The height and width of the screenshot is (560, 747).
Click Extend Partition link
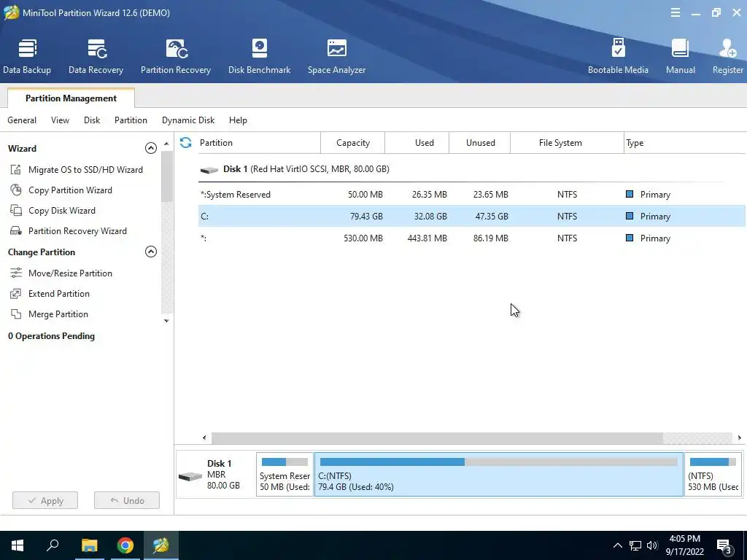(59, 294)
